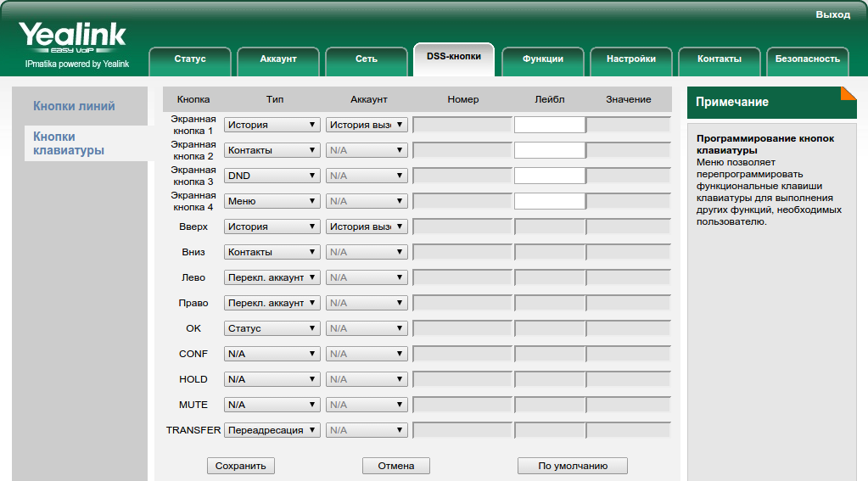Open the Сеть tab

coord(367,59)
